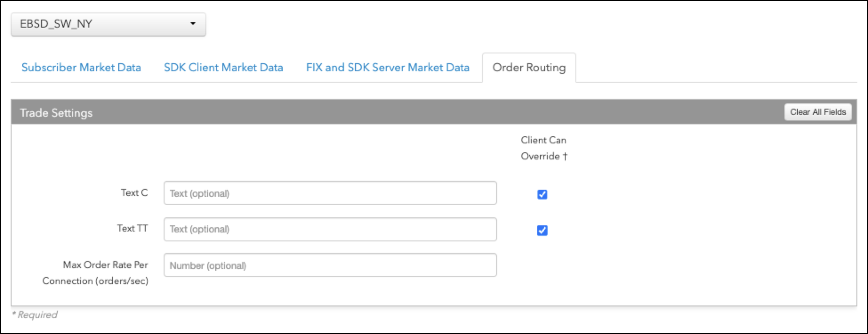Uncheck Client Can Override for Text C
The image size is (868, 334).
542,195
